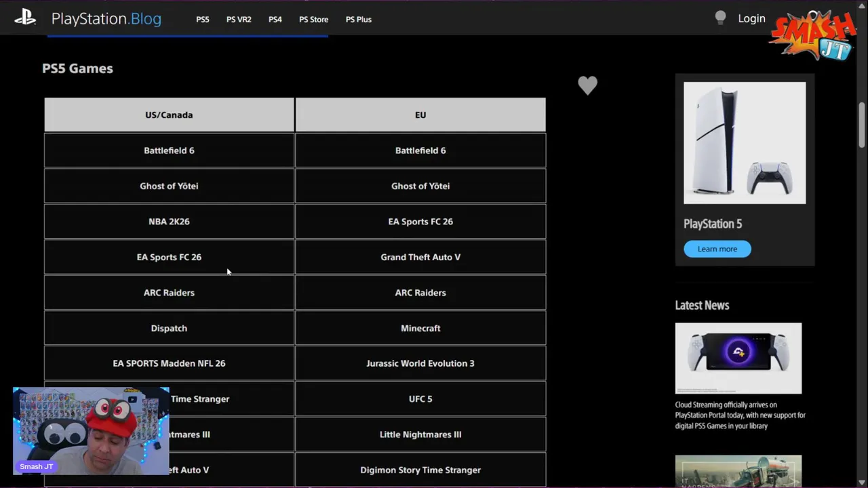This screenshot has width=868, height=488.
Task: Select ARC Raiders in US/Canada column
Action: tap(169, 293)
